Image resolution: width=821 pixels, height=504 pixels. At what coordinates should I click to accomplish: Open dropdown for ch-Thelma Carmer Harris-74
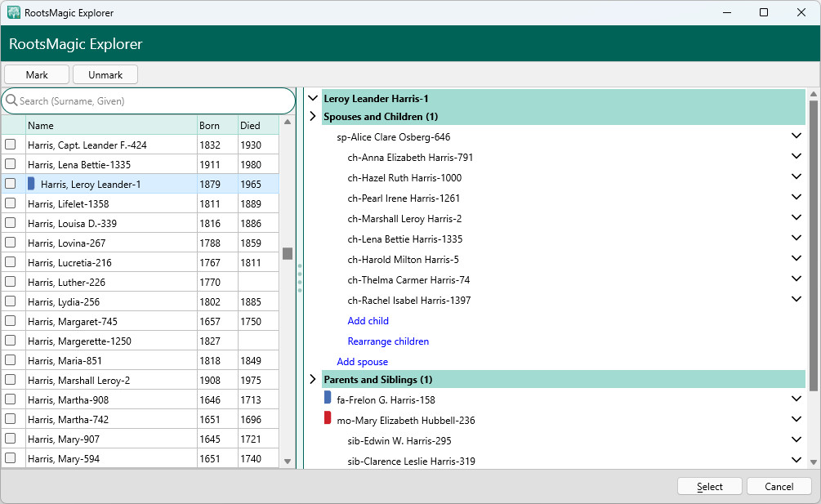tap(796, 279)
